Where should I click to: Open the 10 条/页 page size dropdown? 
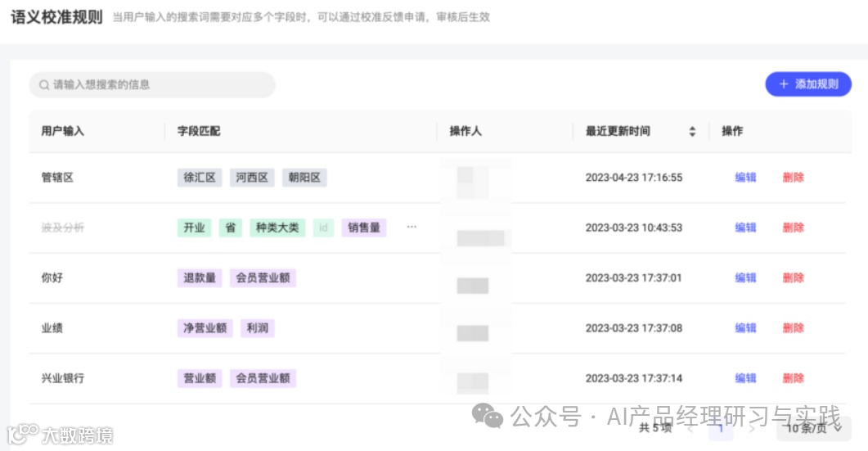tap(814, 428)
